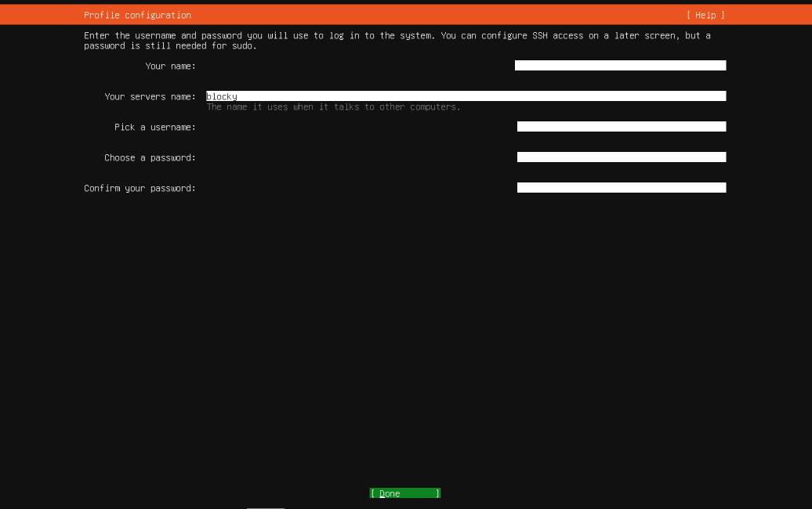Access installer help via the Help link
The height and width of the screenshot is (509, 812).
[705, 14]
